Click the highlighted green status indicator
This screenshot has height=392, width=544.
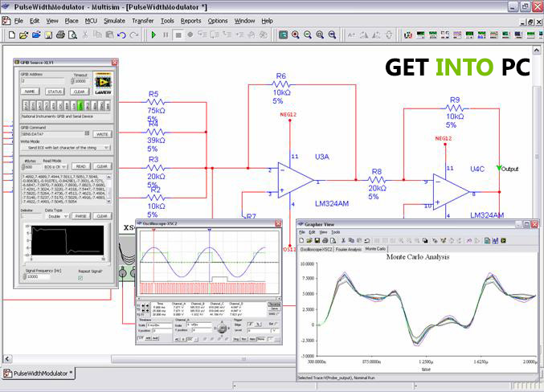click(80, 106)
